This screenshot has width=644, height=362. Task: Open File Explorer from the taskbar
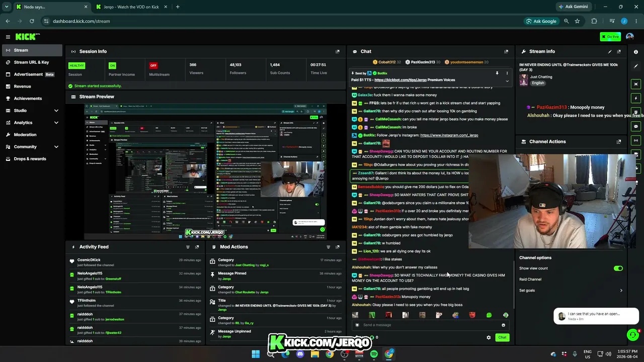(315, 354)
